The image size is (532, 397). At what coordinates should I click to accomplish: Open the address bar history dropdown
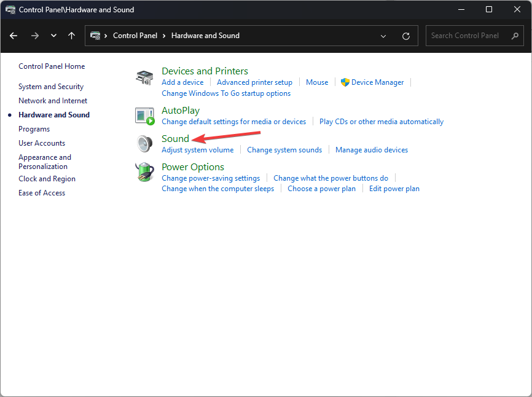click(x=383, y=36)
